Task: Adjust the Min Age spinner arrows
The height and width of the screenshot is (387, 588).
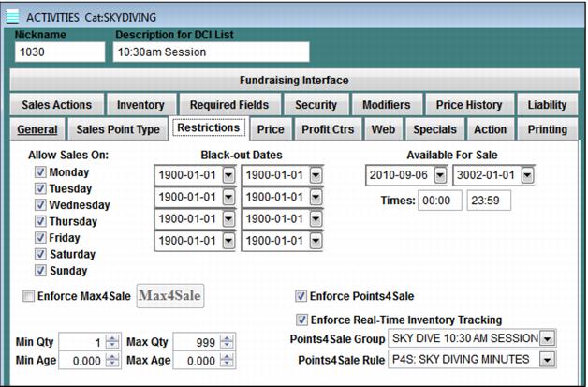Action: [112, 361]
